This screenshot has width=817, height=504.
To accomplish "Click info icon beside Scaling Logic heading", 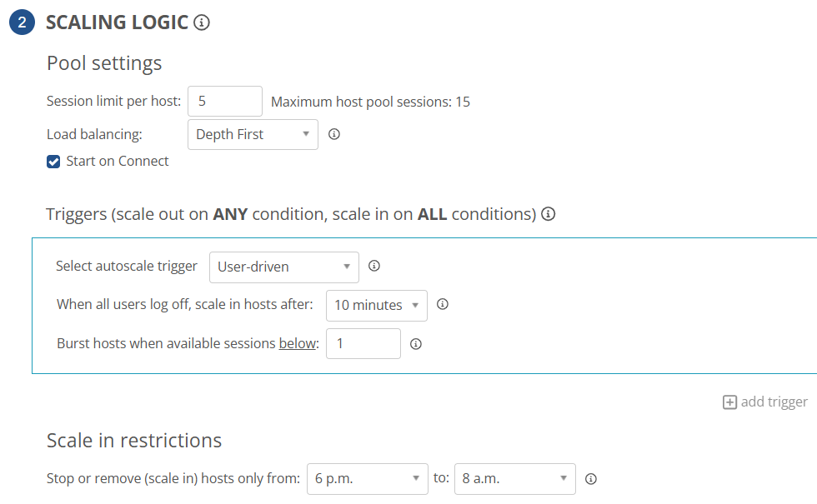I will [201, 22].
